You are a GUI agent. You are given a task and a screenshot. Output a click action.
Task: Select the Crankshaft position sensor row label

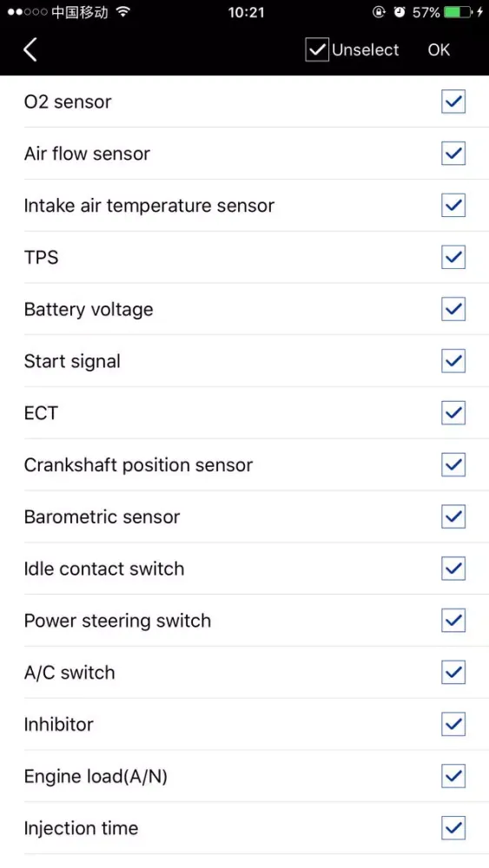[138, 465]
